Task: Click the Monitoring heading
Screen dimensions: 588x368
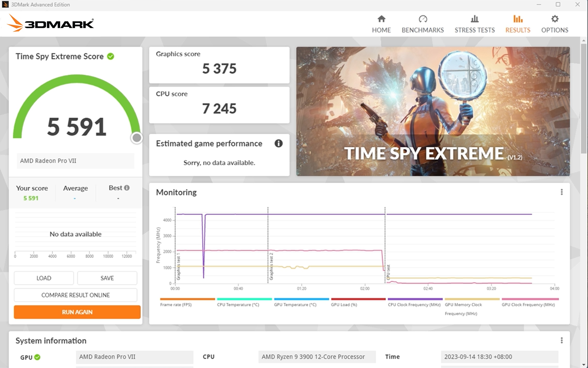Action: (176, 192)
